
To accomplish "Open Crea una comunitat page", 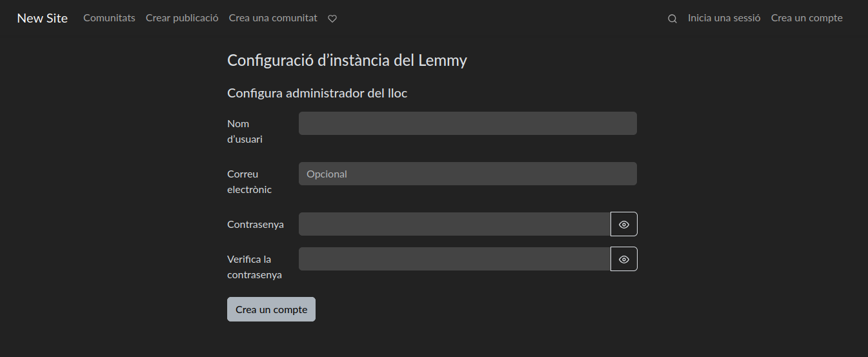I will point(273,18).
